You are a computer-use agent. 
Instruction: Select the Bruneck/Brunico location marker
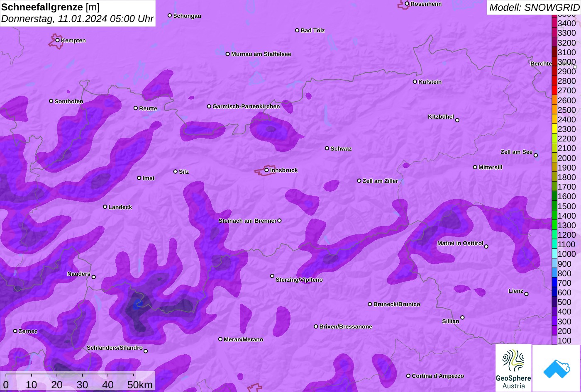coord(370,304)
